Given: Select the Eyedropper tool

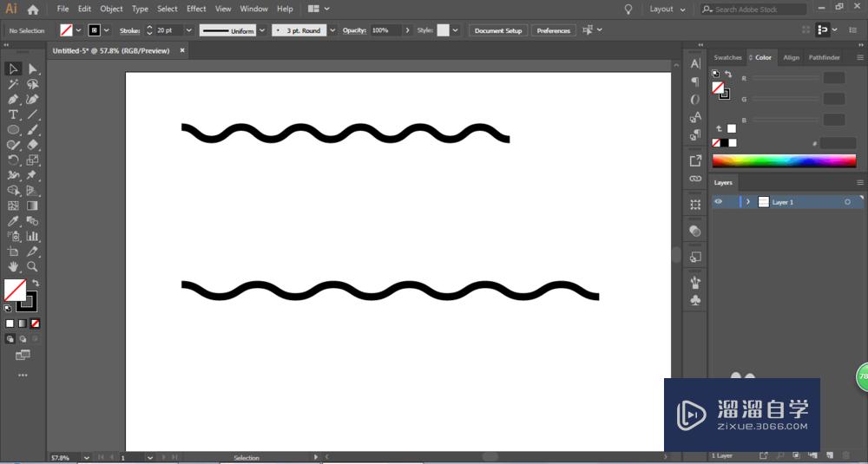Looking at the screenshot, I should (13, 221).
